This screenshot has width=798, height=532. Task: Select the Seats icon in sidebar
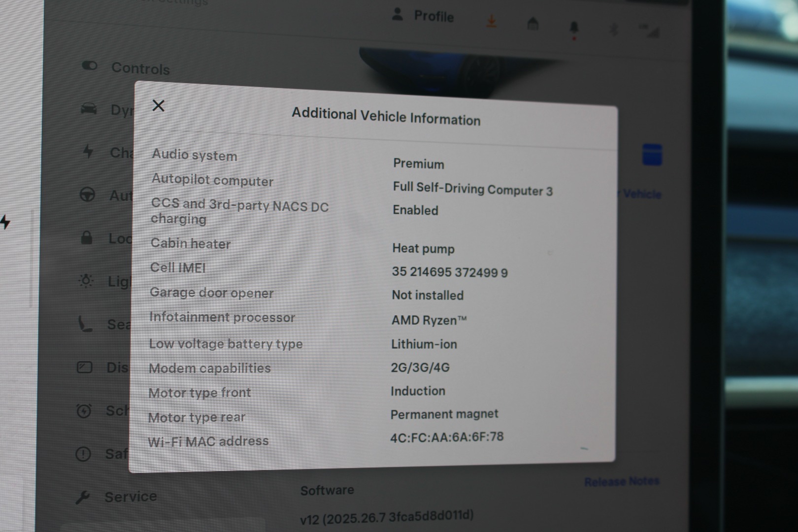[x=85, y=324]
